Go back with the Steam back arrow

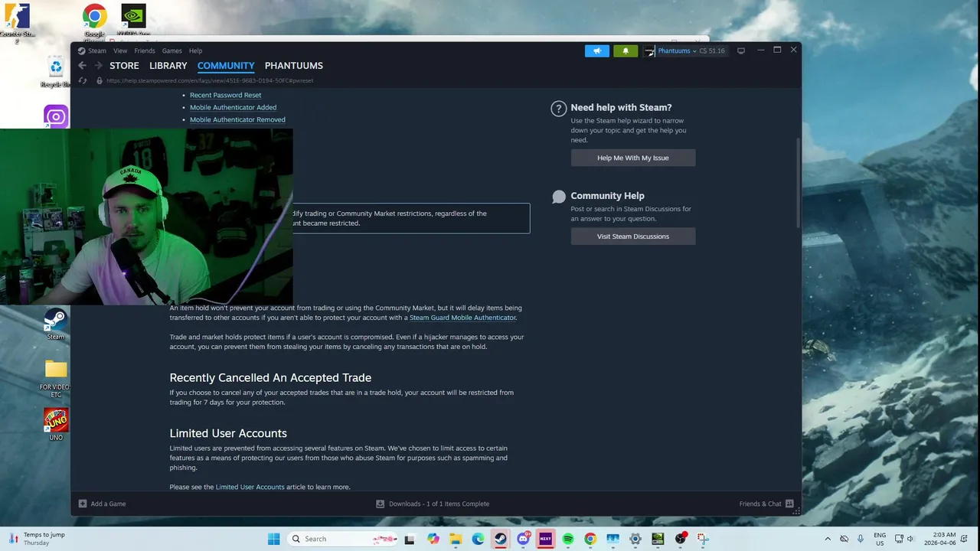[82, 66]
